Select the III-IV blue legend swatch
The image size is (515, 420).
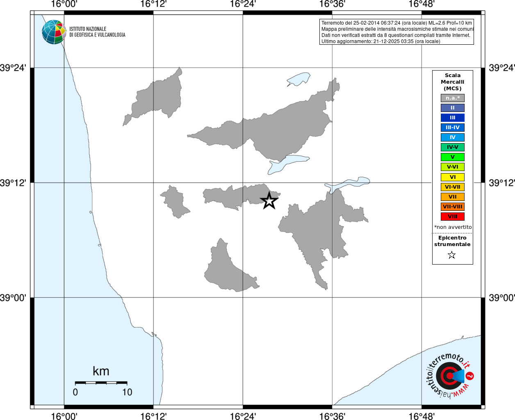point(453,128)
